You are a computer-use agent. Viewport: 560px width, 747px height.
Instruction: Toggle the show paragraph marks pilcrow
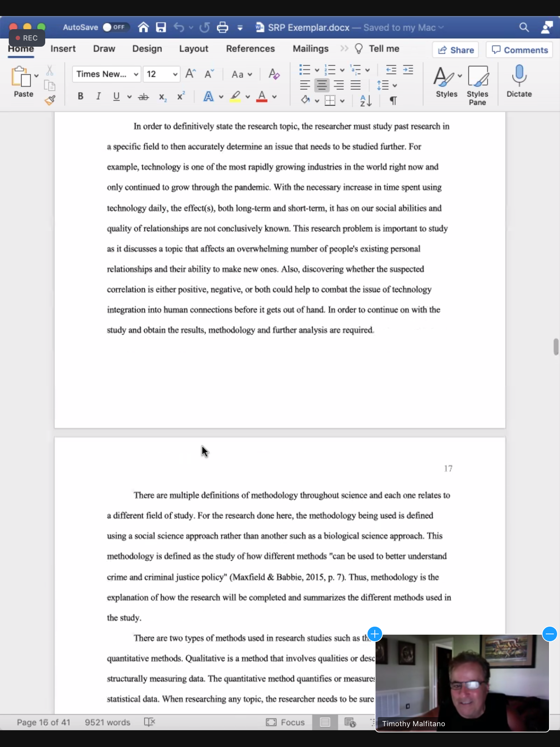393,100
